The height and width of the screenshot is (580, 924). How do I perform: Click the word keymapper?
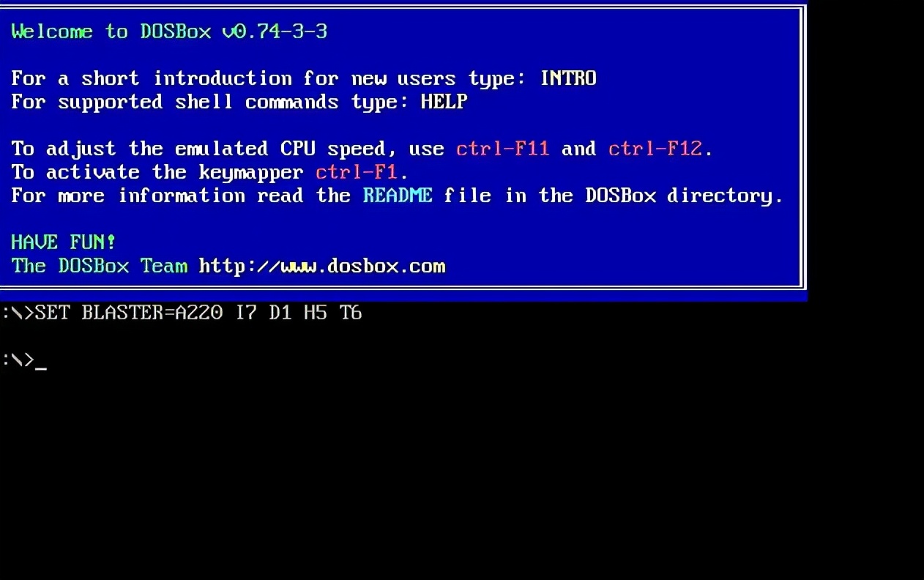point(251,174)
